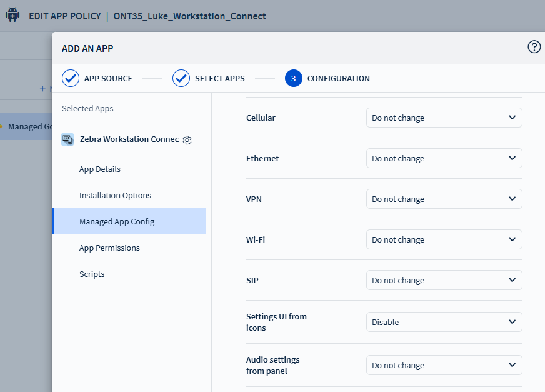The height and width of the screenshot is (392, 545).
Task: Click the CONFIGURATION step label
Action: [339, 79]
